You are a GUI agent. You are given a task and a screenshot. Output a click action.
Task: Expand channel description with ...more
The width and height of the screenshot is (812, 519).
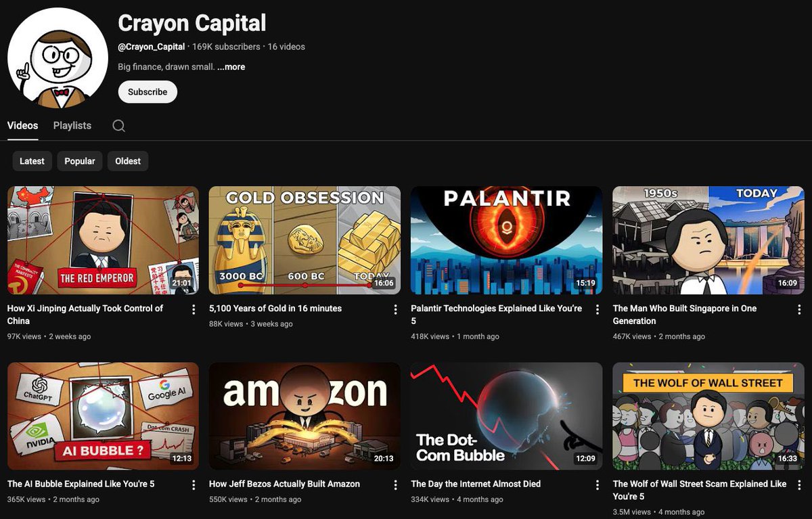pyautogui.click(x=231, y=67)
